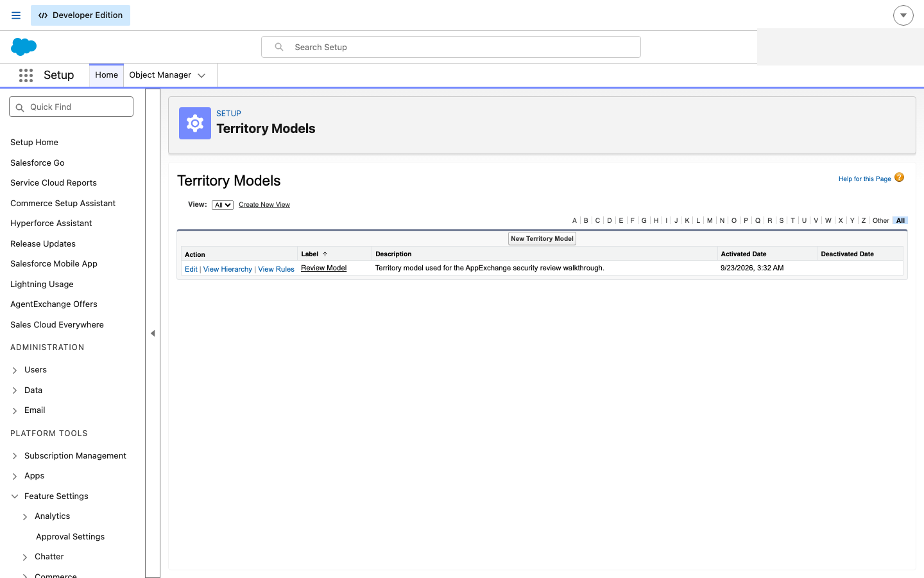This screenshot has width=924, height=578.
Task: Open View Rules for Review Model
Action: click(276, 269)
